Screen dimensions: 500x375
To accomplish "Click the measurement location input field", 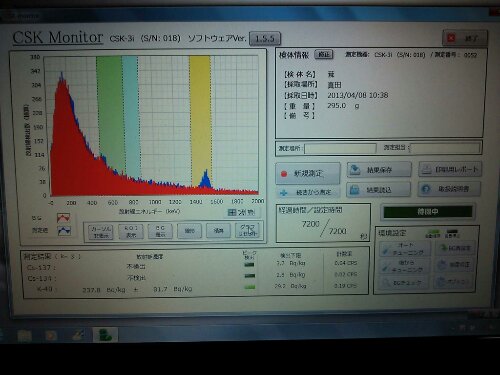I will [340, 148].
